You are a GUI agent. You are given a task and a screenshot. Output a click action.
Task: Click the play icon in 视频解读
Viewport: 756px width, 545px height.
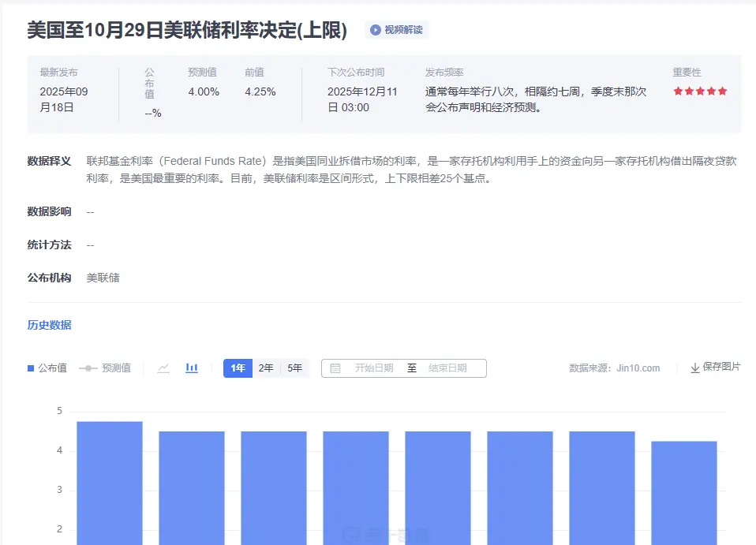click(375, 30)
